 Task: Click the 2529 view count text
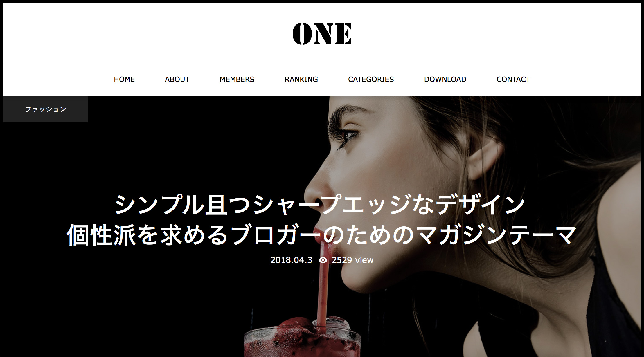[x=352, y=260]
